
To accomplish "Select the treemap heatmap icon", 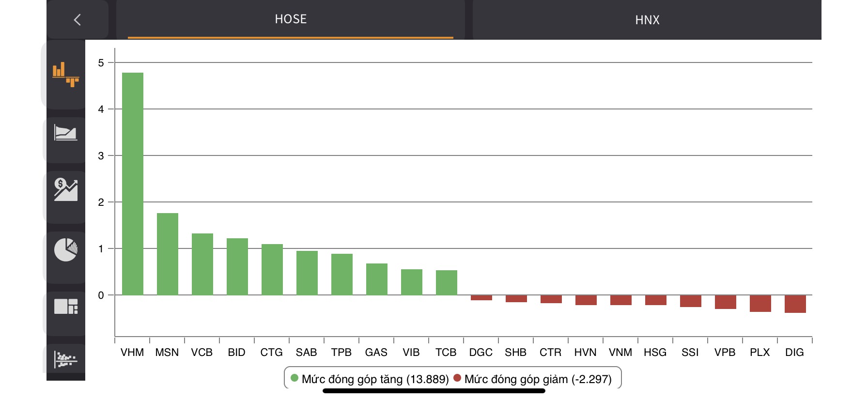I will (x=65, y=307).
